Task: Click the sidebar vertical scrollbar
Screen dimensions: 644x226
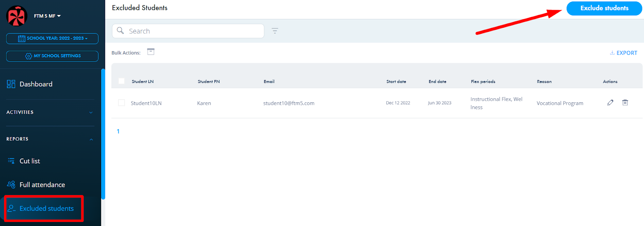Action: point(103,134)
